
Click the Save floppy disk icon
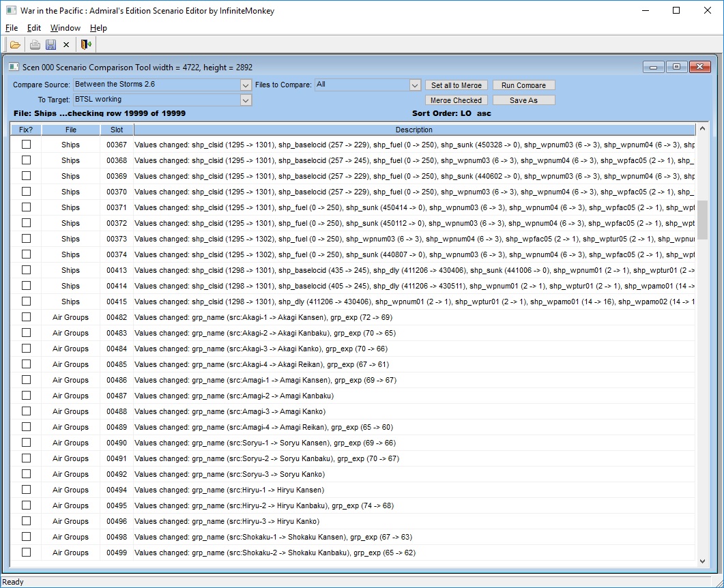[50, 45]
